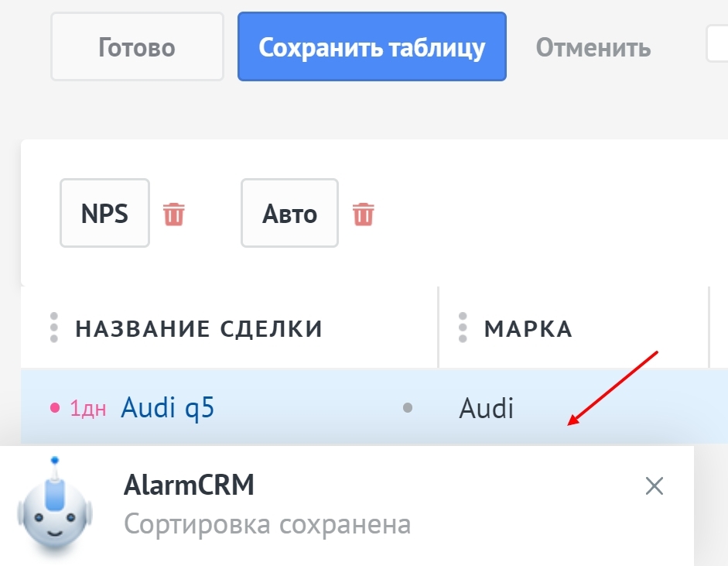Viewport: 728px width, 566px height.
Task: Click the "Сортировка сохранена" message text
Action: [267, 524]
